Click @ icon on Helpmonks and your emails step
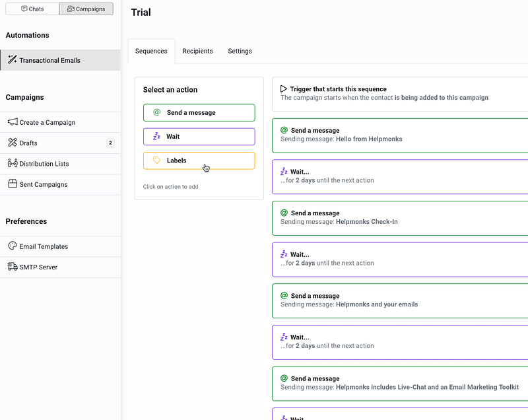The image size is (528, 420). pos(284,295)
